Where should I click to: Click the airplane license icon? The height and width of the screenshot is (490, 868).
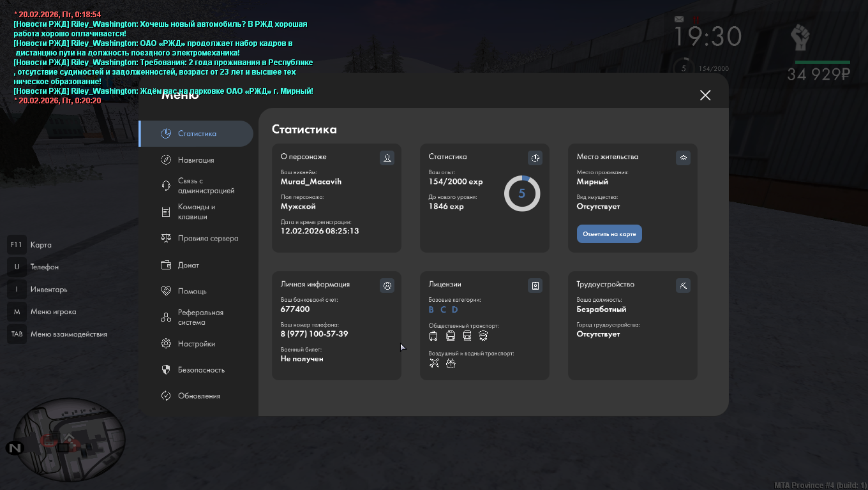[x=434, y=364]
